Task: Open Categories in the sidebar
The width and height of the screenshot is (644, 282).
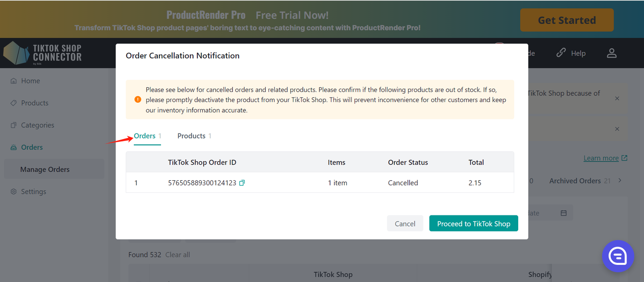Action: coord(37,125)
